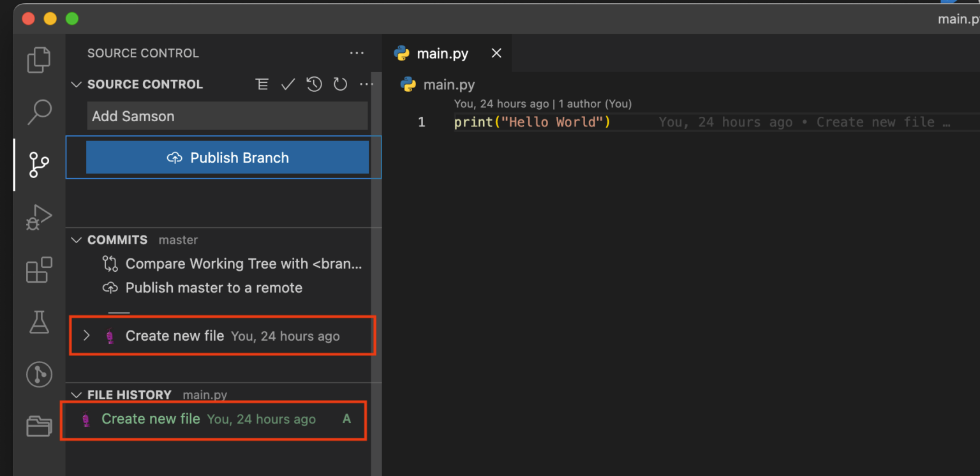Open the Search view in activity bar

click(39, 112)
